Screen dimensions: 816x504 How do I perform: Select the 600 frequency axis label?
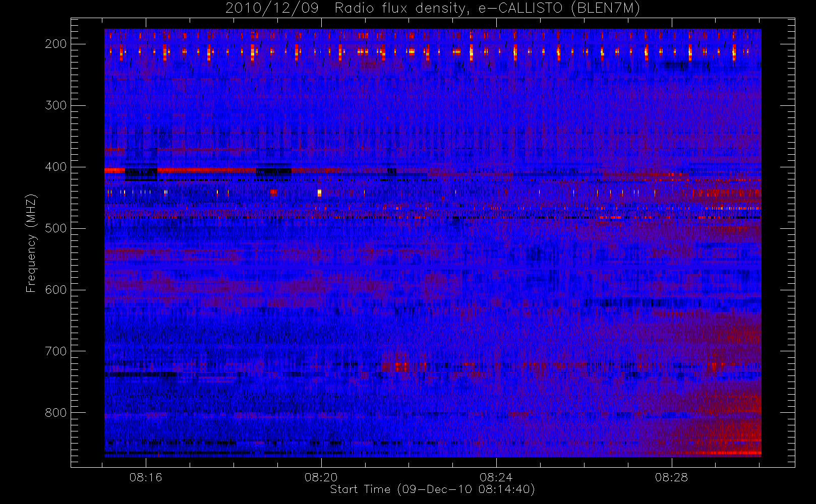55,290
